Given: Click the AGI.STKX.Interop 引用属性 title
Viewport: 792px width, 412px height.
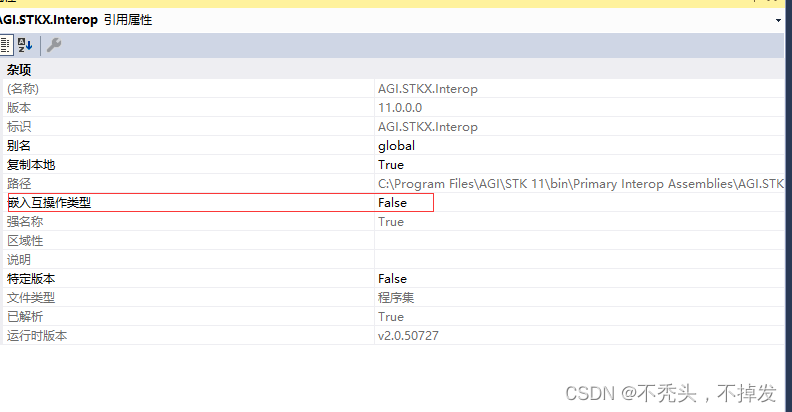Looking at the screenshot, I should [x=76, y=20].
